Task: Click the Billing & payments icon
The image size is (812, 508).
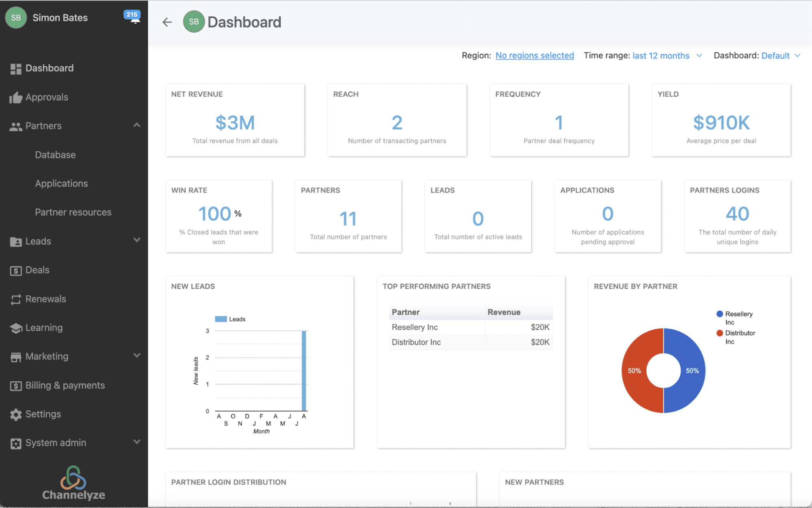Action: click(x=16, y=385)
